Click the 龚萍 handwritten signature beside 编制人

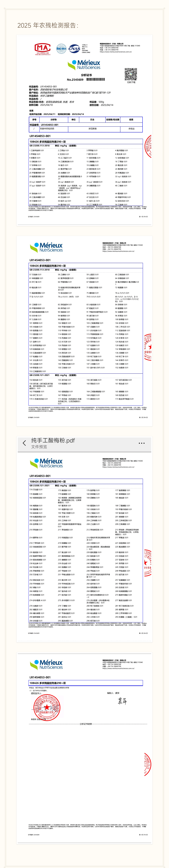click(122, 701)
